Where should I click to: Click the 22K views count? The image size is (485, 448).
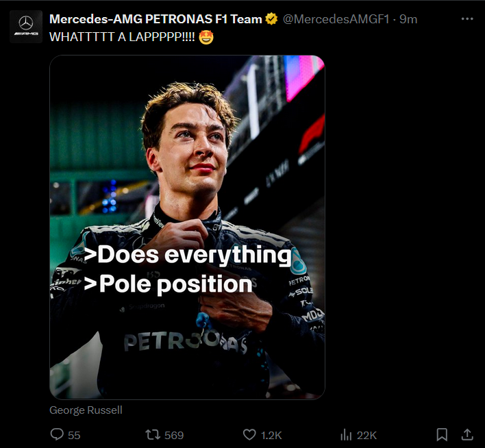tap(367, 435)
